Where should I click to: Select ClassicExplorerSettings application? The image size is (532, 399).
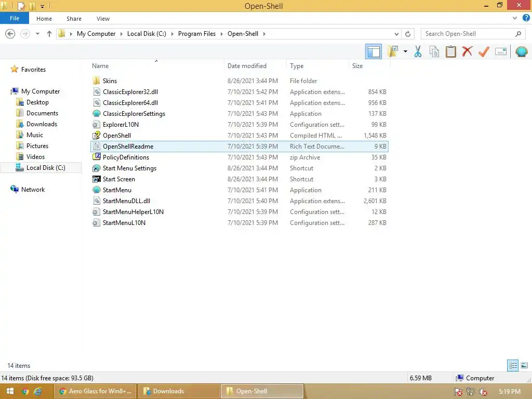point(239,114)
